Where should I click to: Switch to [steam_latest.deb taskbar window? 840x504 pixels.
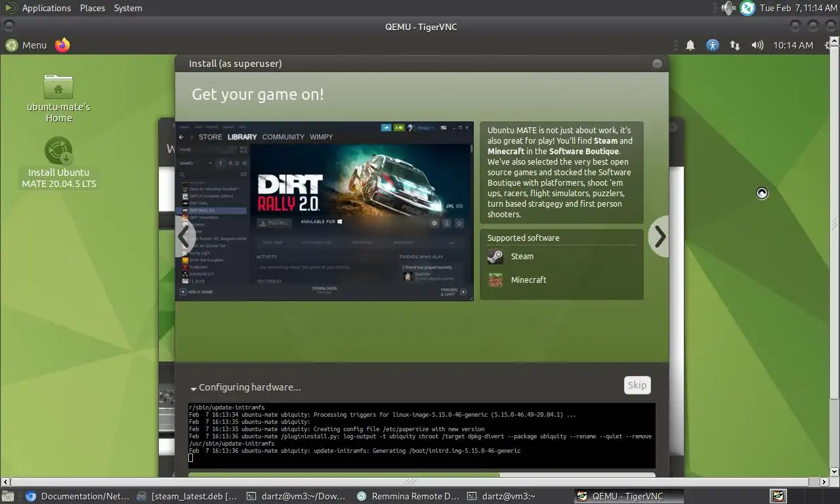point(188,496)
